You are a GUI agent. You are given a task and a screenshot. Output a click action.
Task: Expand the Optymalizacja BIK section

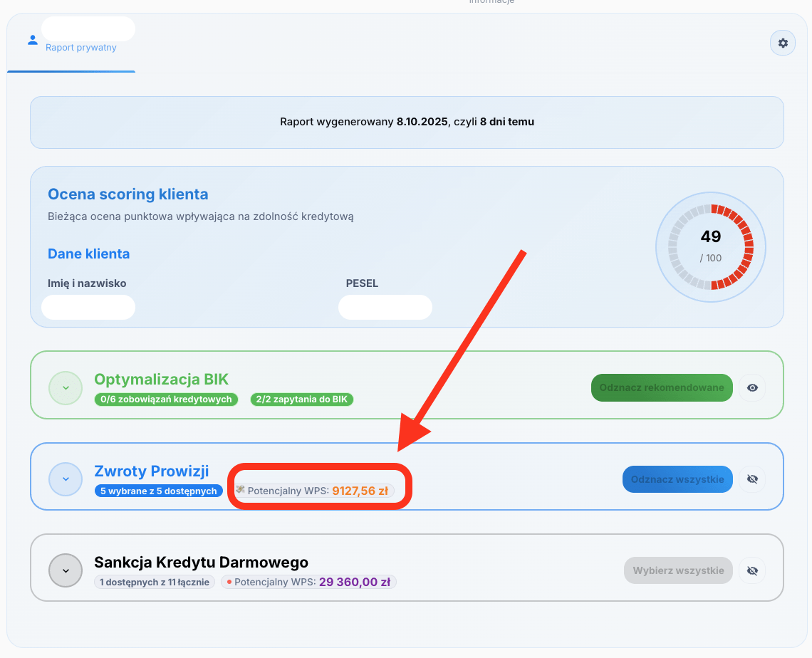click(66, 388)
